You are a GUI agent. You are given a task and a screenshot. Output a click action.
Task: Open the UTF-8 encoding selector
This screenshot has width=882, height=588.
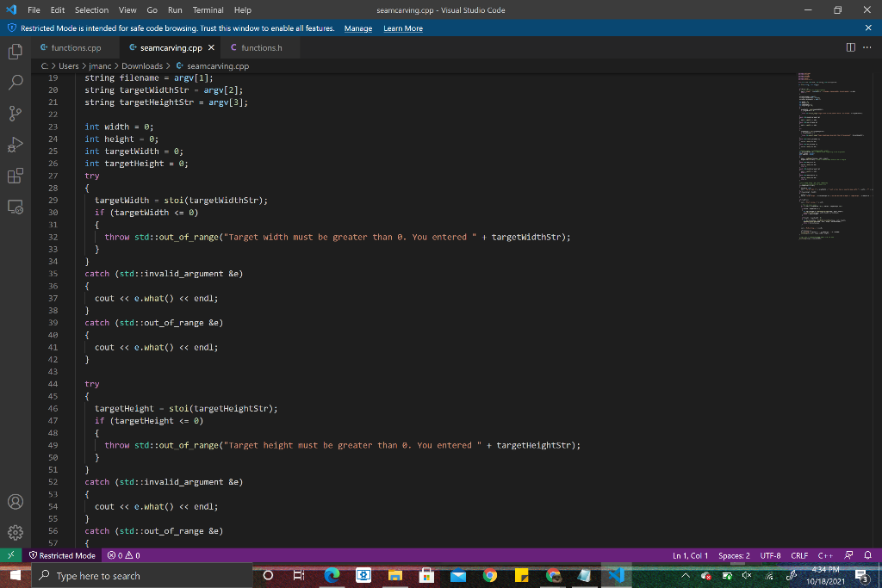click(x=772, y=555)
